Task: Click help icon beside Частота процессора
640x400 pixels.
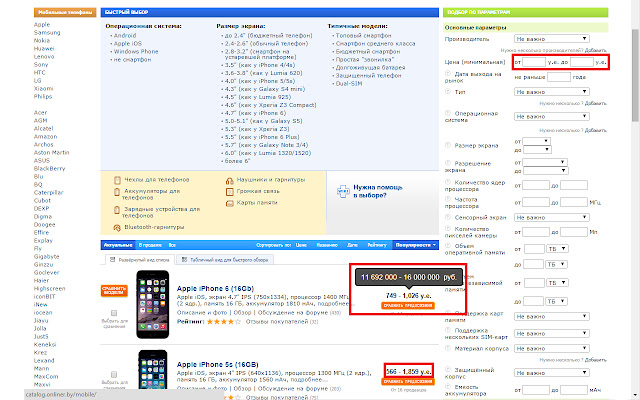Action: (x=448, y=199)
